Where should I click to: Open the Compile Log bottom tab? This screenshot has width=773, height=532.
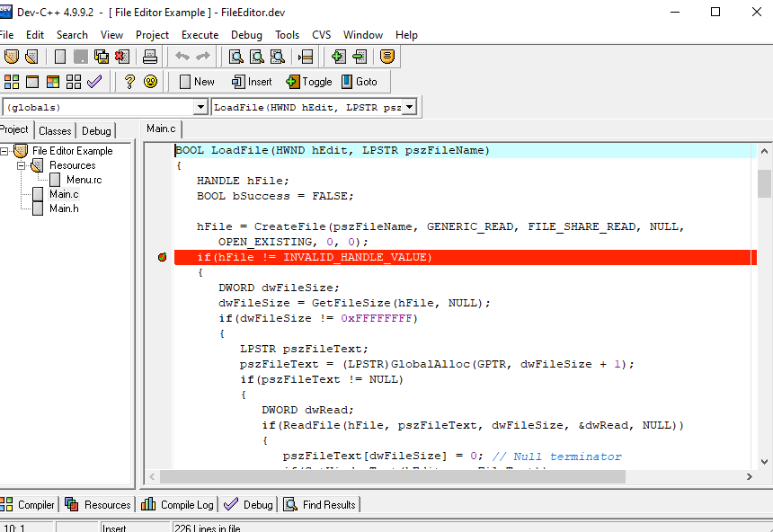click(177, 504)
